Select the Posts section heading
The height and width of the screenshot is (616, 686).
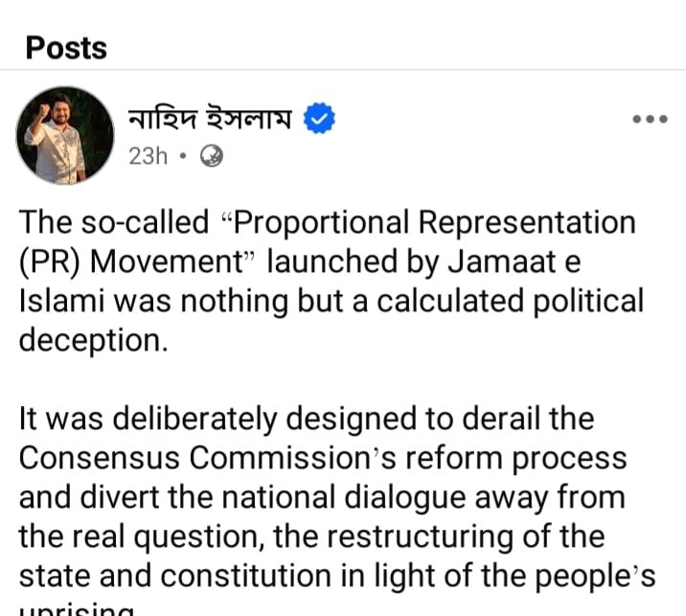tap(66, 47)
